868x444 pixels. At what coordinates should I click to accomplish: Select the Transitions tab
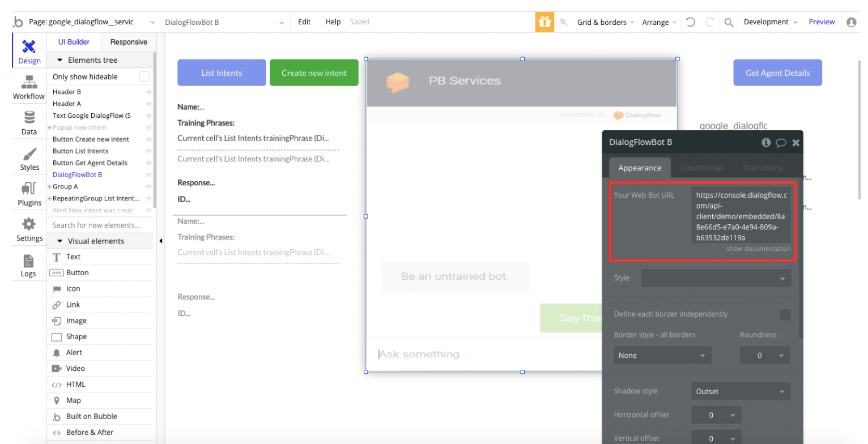pyautogui.click(x=763, y=168)
